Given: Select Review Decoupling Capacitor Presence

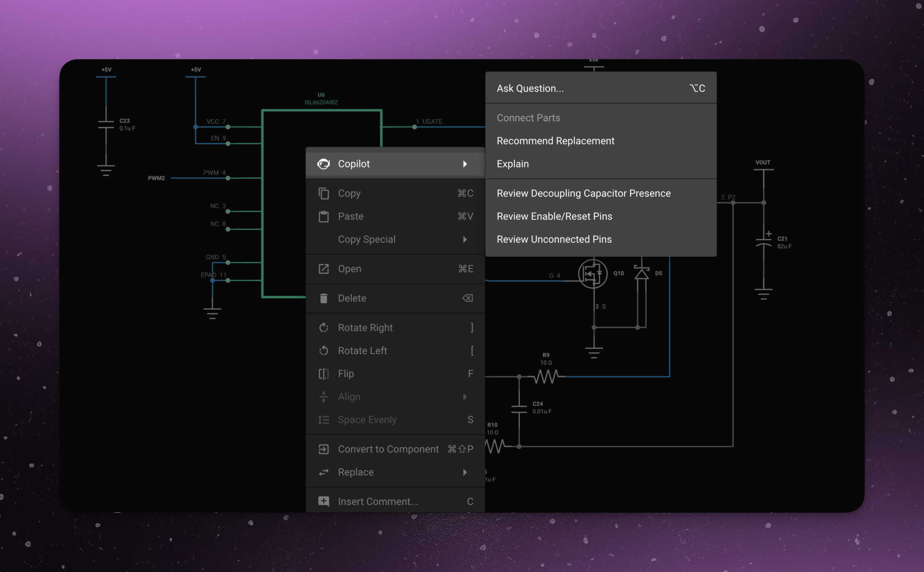Looking at the screenshot, I should click(583, 193).
